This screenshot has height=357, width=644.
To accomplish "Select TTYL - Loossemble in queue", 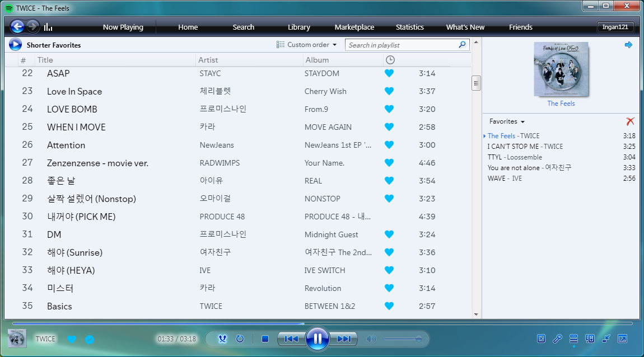I will coord(561,157).
